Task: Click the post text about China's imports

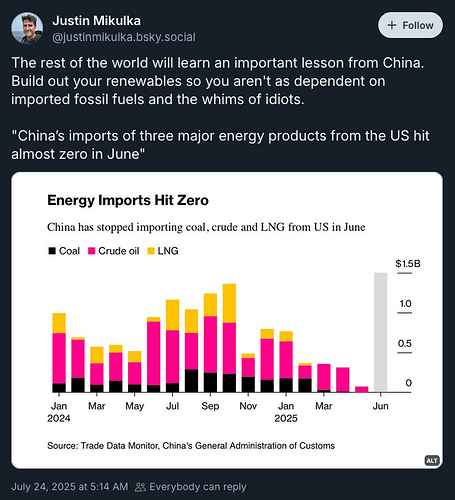Action: click(220, 145)
